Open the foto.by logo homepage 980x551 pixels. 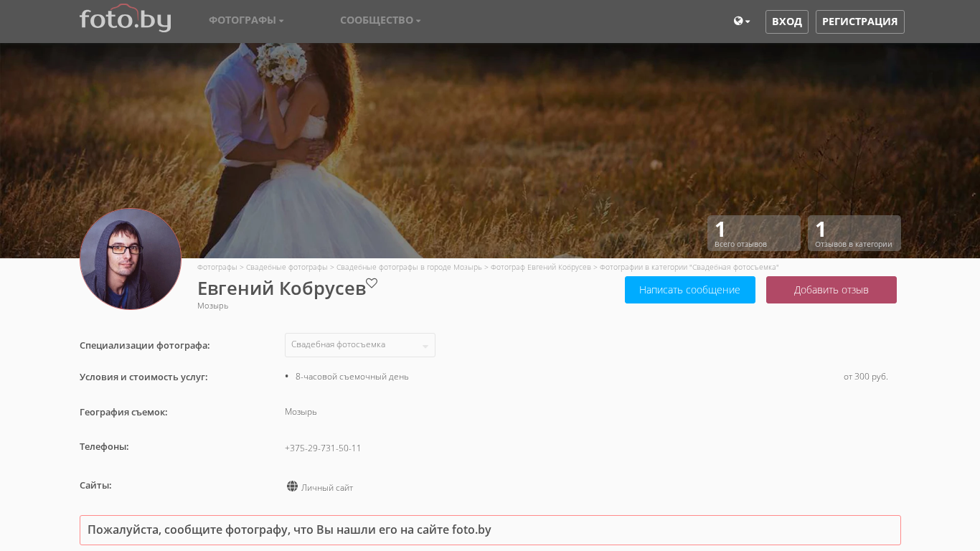tap(125, 19)
